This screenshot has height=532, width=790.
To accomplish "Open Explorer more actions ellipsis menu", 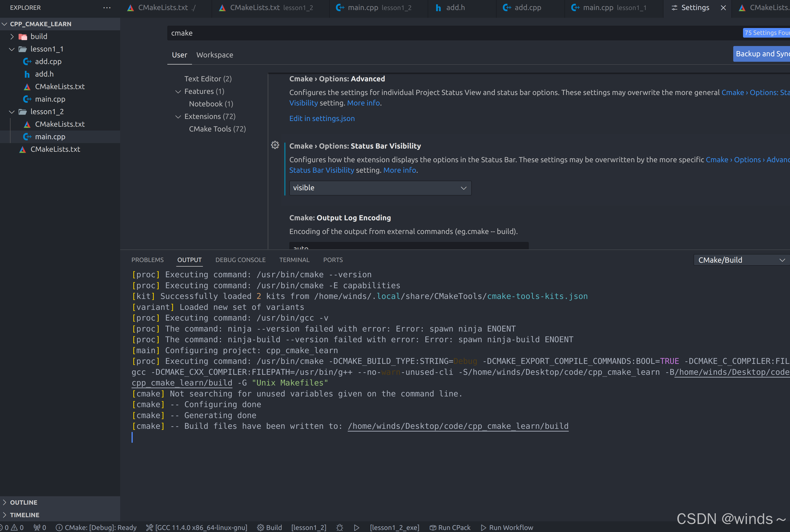I will pyautogui.click(x=107, y=8).
